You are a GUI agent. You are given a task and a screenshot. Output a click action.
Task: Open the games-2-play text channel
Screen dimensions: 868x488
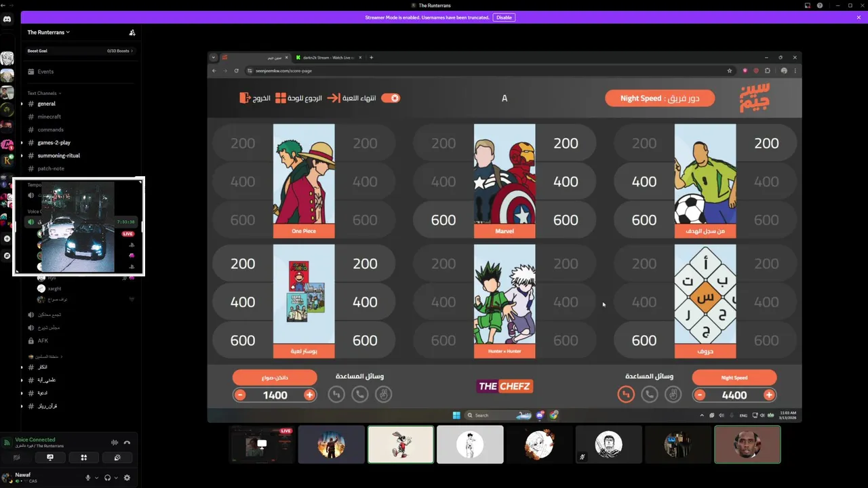(81, 142)
